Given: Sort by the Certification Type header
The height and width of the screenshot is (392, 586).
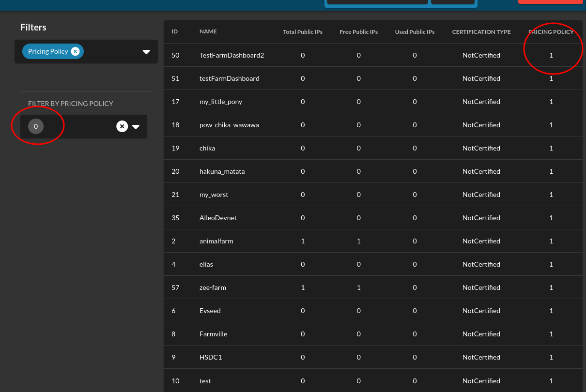Looking at the screenshot, I should (481, 31).
